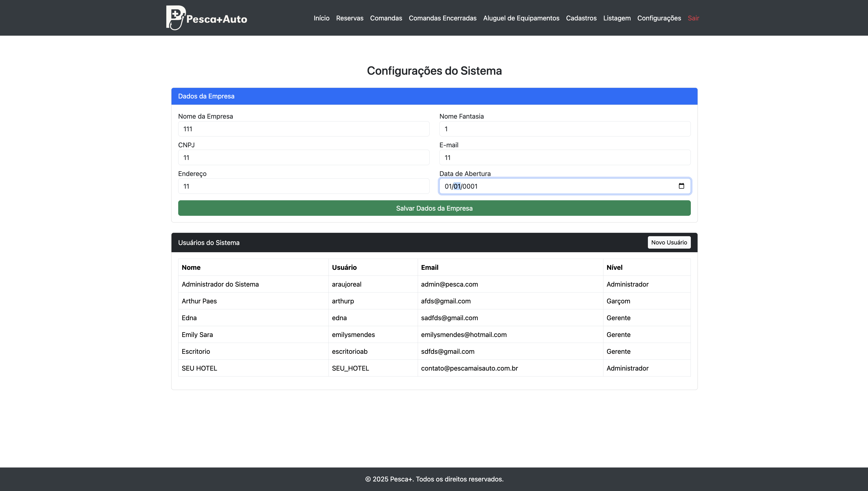Expand the Cadastros menu
The height and width of the screenshot is (491, 868).
point(581,18)
